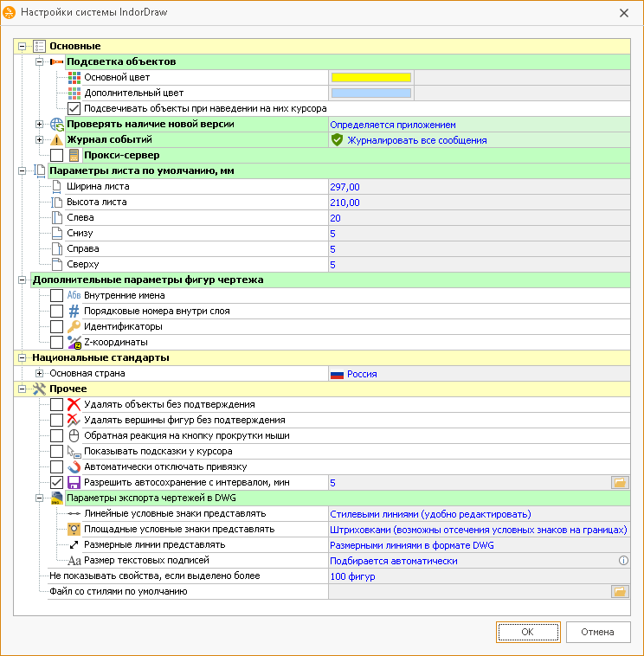644x656 pixels.
Task: Edit the Высота листа value 210,00
Action: [x=480, y=203]
